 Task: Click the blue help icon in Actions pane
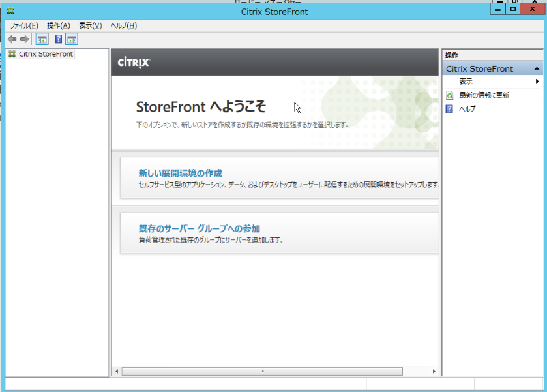coord(450,109)
